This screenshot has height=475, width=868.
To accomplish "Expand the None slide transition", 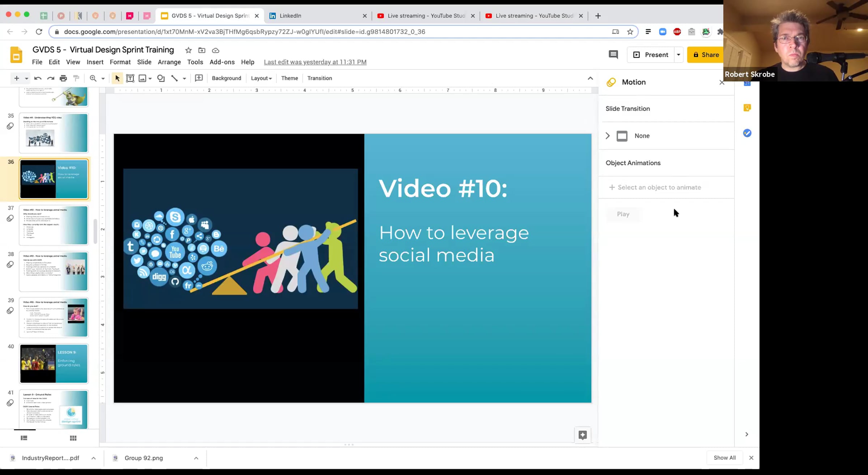I will coord(608,136).
